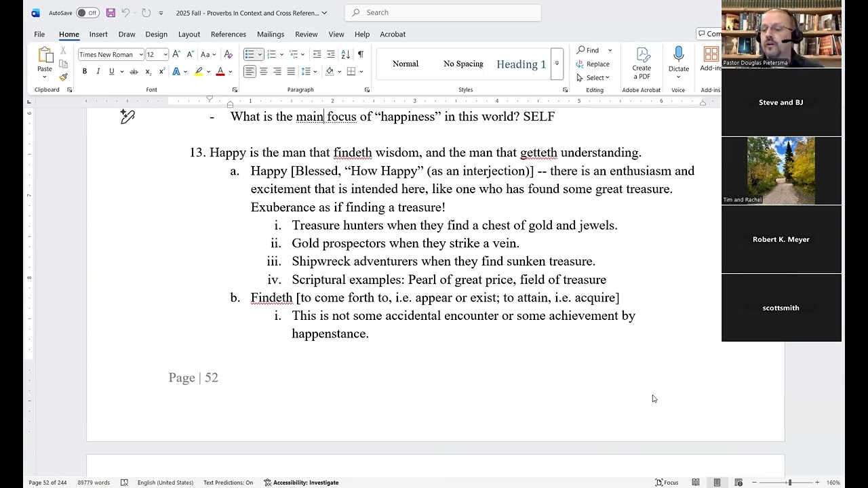The width and height of the screenshot is (868, 488).
Task: Open the font name dropdown
Action: 141,54
